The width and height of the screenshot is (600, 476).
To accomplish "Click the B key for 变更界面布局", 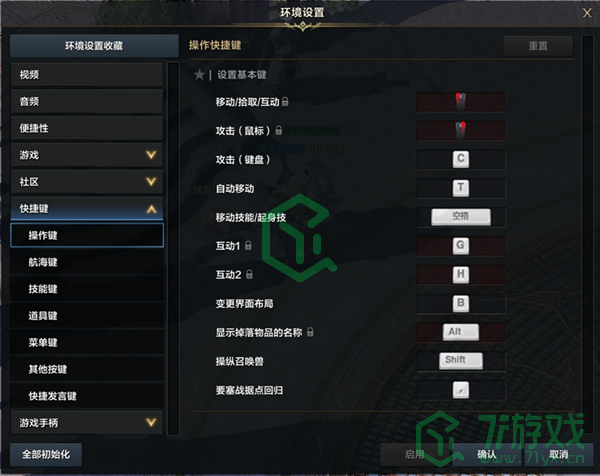I will pos(461,303).
